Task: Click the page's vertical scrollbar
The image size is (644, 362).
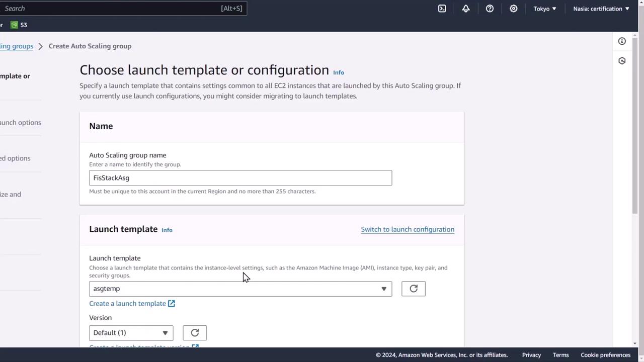Action: [635, 126]
